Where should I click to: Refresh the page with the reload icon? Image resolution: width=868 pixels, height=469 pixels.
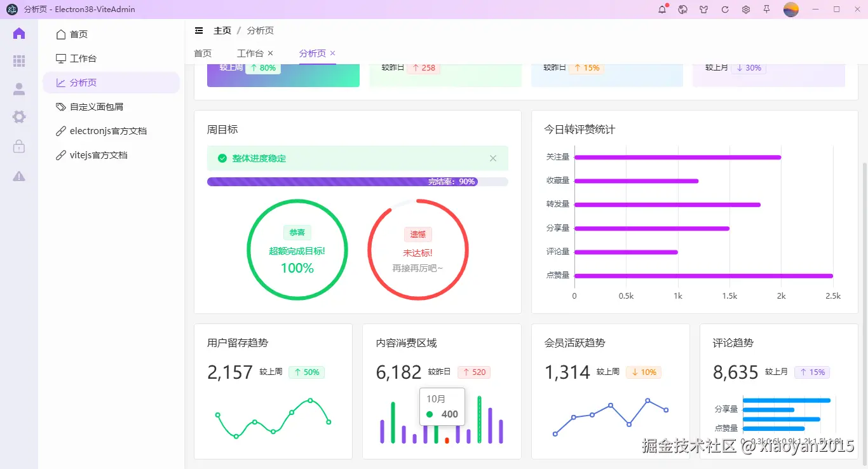724,10
